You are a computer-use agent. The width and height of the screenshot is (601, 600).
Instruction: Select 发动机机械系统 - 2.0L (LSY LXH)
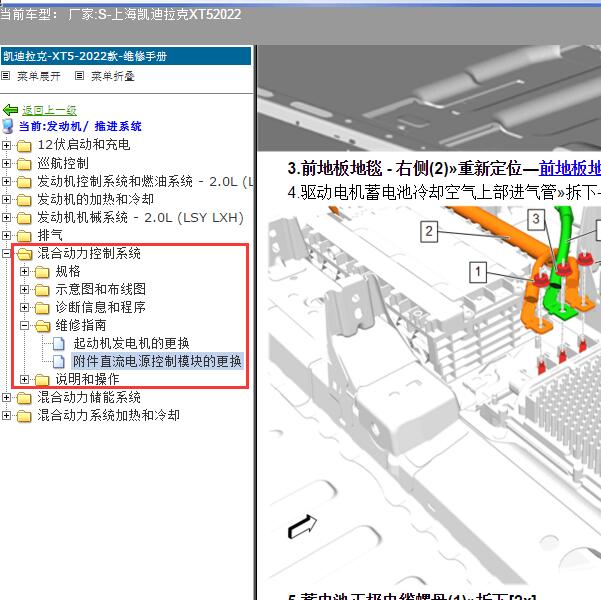point(140,217)
